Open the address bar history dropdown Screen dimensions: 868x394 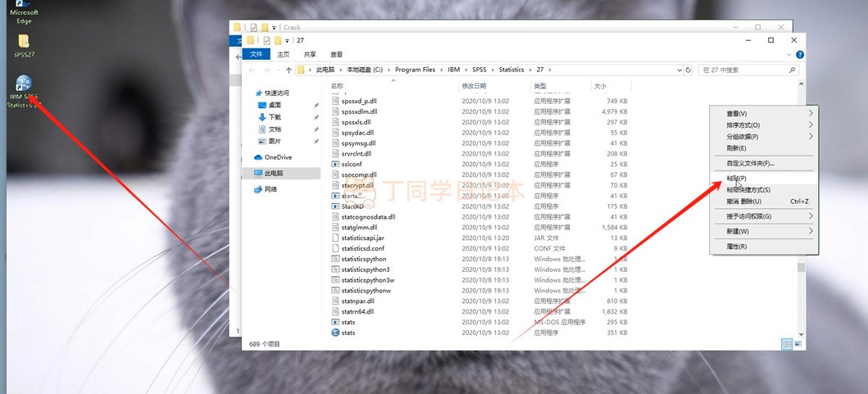point(679,70)
